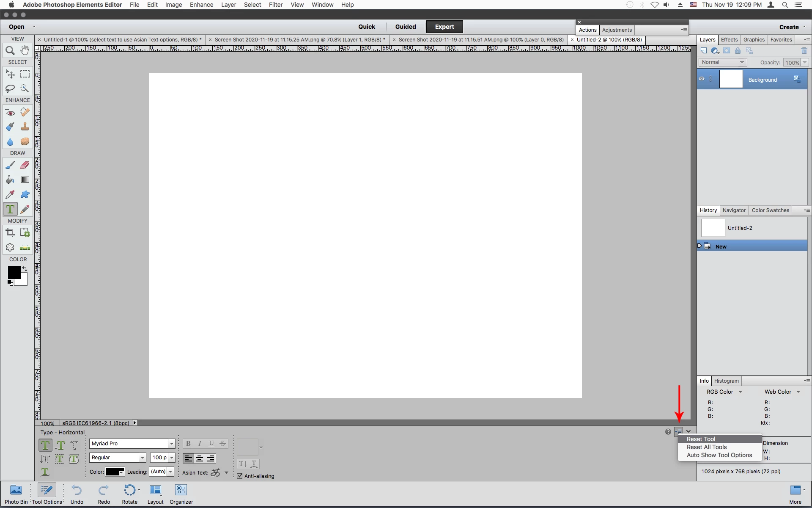Choose Reset All Tools from menu

coord(706,447)
